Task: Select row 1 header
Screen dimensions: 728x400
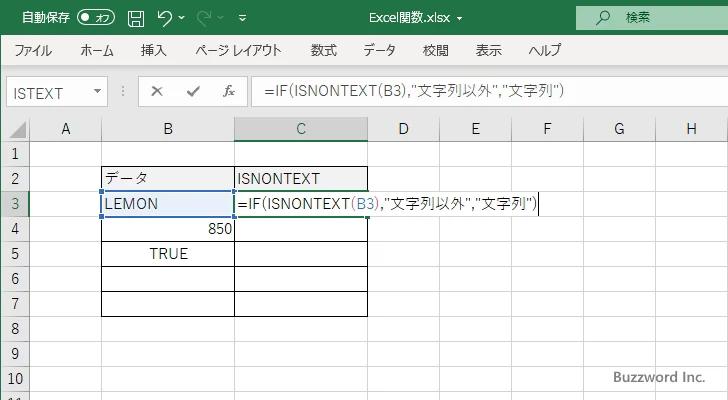Action: click(x=15, y=154)
